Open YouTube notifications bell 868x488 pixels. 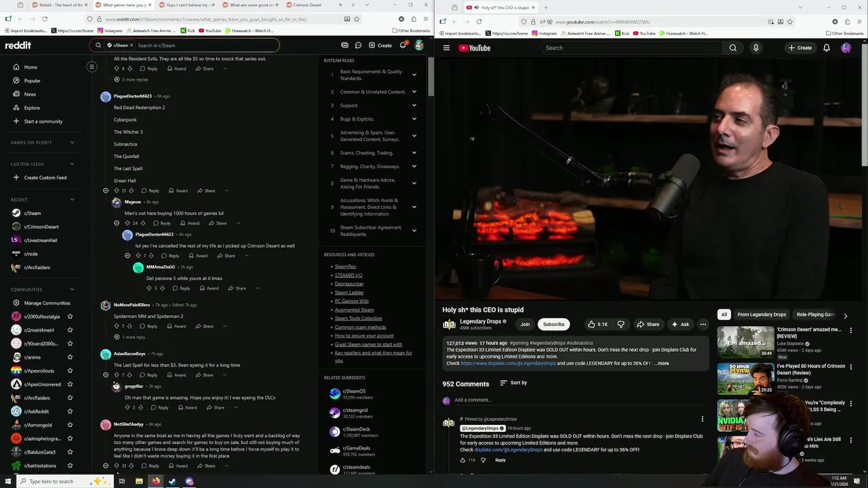826,47
